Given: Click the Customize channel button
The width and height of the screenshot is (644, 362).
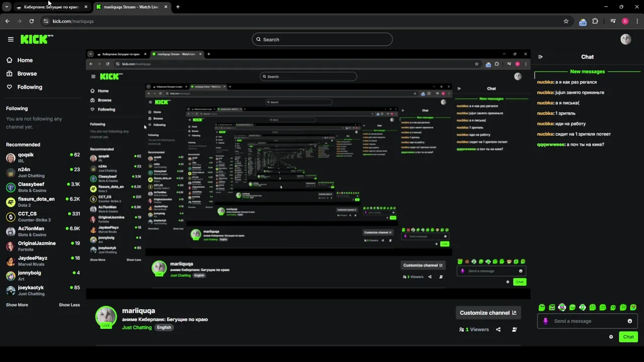Looking at the screenshot, I should coord(488,313).
